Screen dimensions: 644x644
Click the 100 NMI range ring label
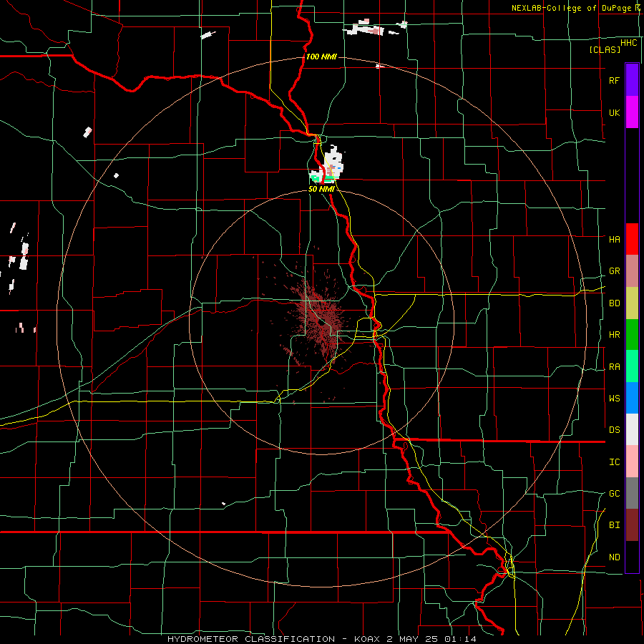click(321, 57)
